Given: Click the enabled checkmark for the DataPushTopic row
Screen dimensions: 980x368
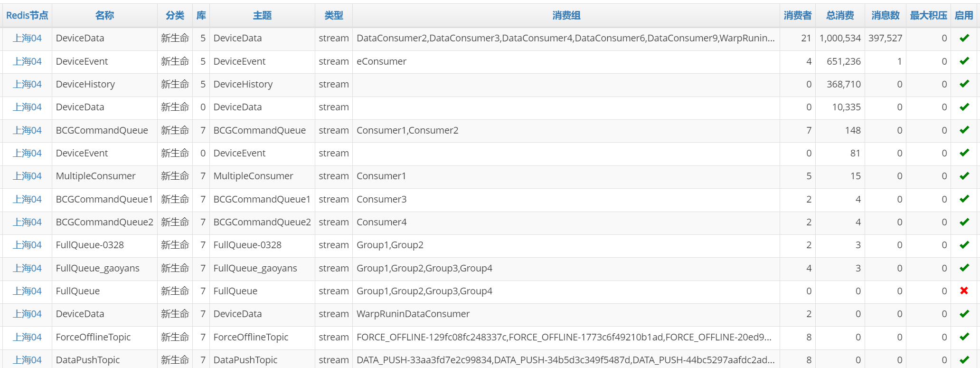Looking at the screenshot, I should point(964,360).
